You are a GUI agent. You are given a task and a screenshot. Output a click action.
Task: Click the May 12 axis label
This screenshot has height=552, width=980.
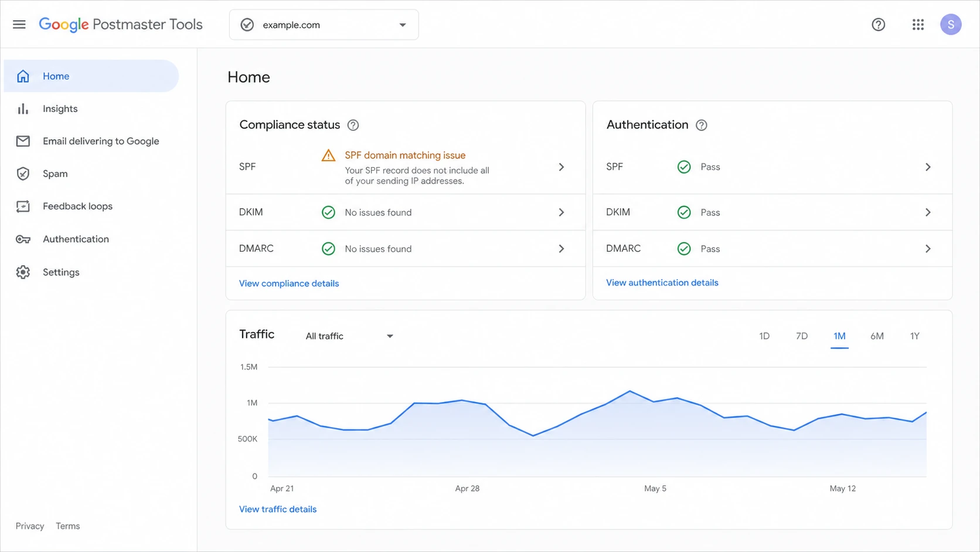pyautogui.click(x=842, y=489)
